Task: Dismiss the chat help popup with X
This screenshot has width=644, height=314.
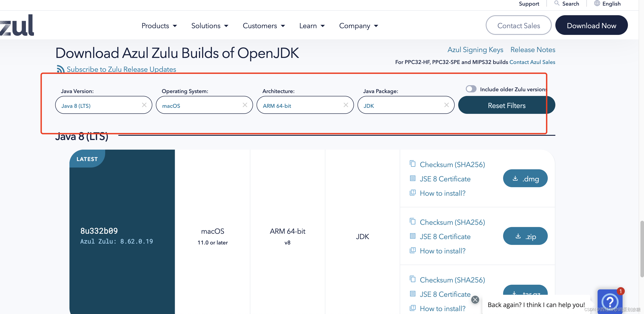Action: [475, 300]
